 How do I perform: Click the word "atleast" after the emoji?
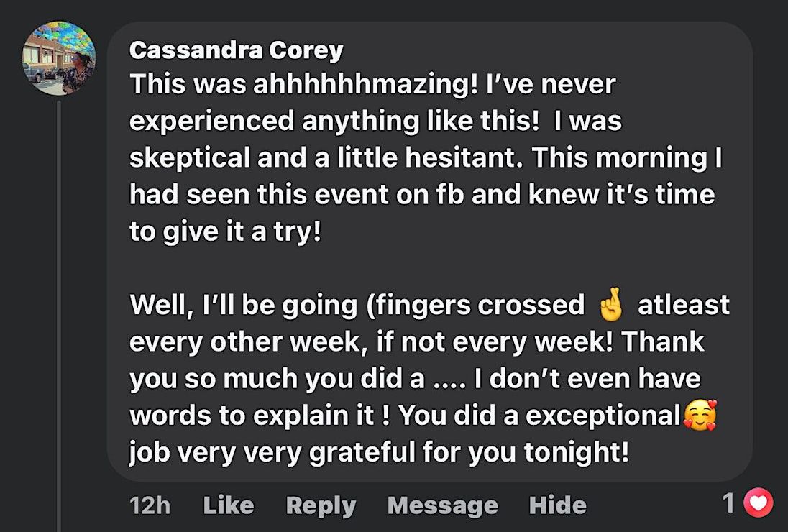pyautogui.click(x=684, y=305)
